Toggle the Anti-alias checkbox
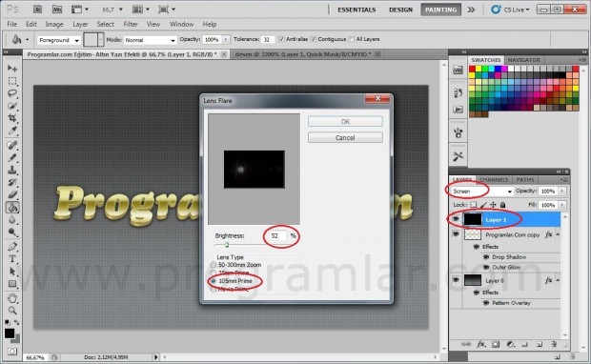Viewport: 591px width, 364px height. [281, 39]
